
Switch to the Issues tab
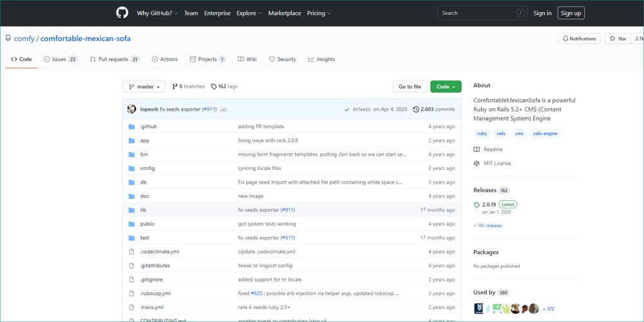[x=61, y=59]
